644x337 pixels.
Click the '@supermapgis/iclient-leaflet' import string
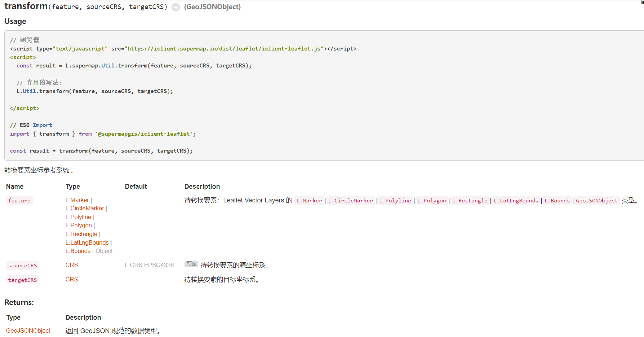click(x=144, y=134)
